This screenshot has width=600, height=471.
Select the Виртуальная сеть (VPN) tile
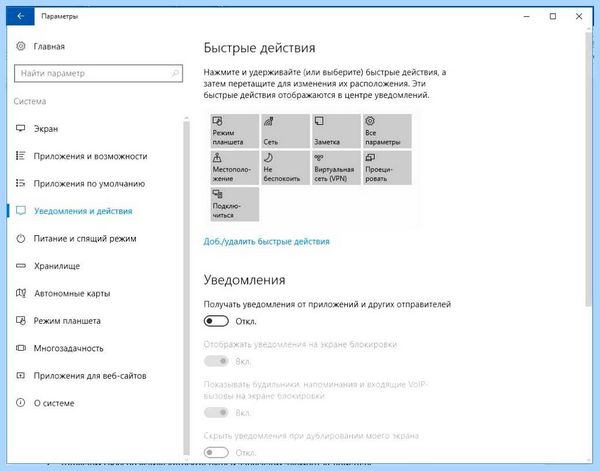click(336, 168)
